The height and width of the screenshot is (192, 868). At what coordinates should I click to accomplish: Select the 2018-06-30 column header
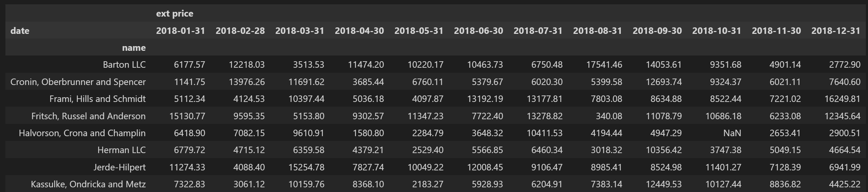tap(478, 31)
